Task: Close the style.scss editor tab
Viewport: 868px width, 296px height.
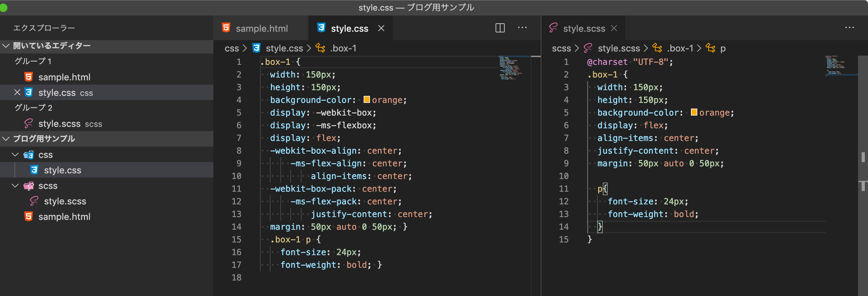Action: click(x=614, y=28)
